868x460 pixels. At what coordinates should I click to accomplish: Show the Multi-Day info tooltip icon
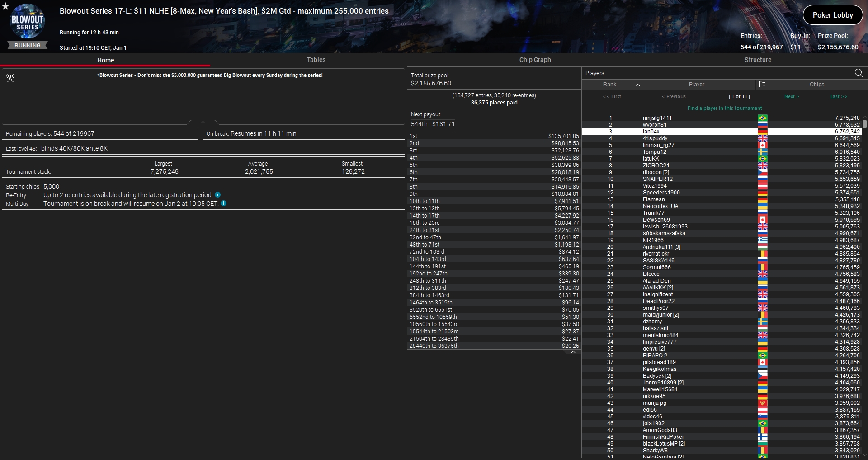point(223,204)
